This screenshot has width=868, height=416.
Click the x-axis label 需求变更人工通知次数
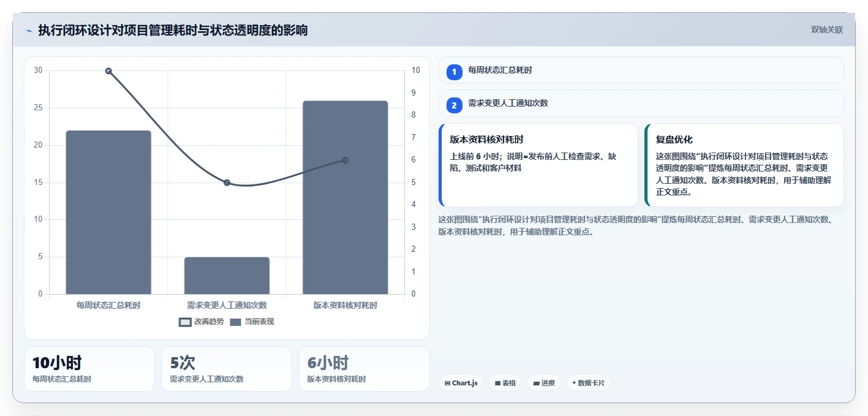227,305
